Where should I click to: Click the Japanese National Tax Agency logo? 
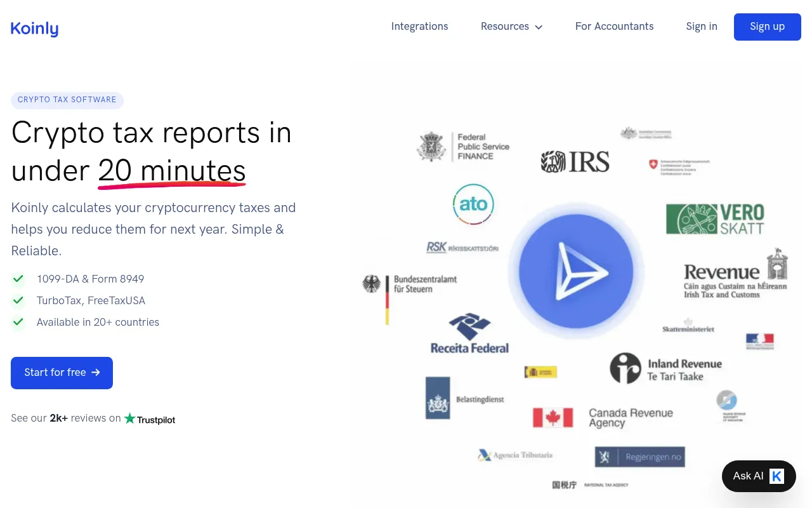click(x=590, y=485)
